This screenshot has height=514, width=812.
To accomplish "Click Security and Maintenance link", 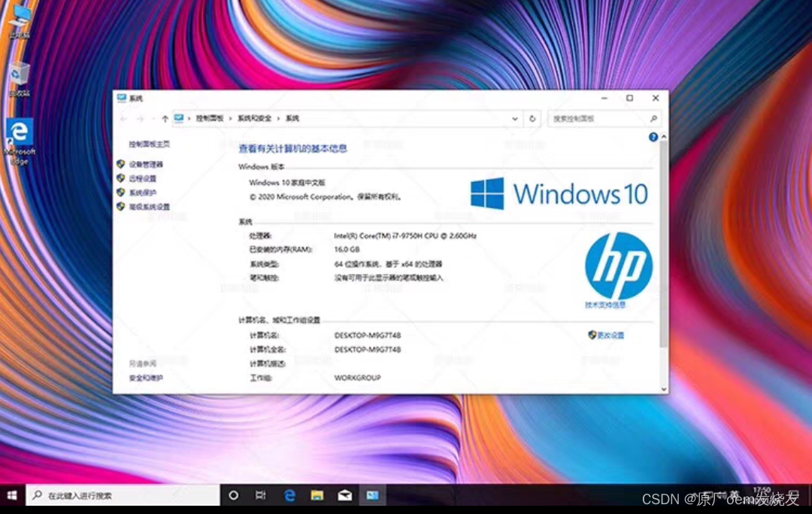I will click(146, 378).
